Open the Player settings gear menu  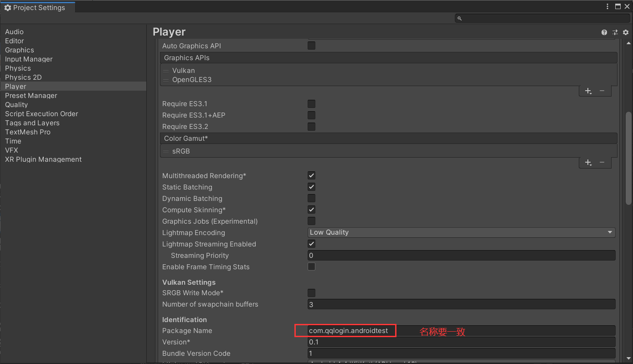point(626,32)
